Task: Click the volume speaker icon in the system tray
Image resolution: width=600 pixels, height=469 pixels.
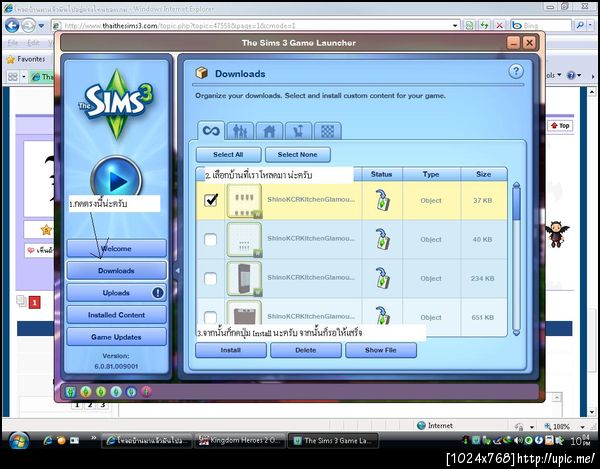Action: coord(518,440)
